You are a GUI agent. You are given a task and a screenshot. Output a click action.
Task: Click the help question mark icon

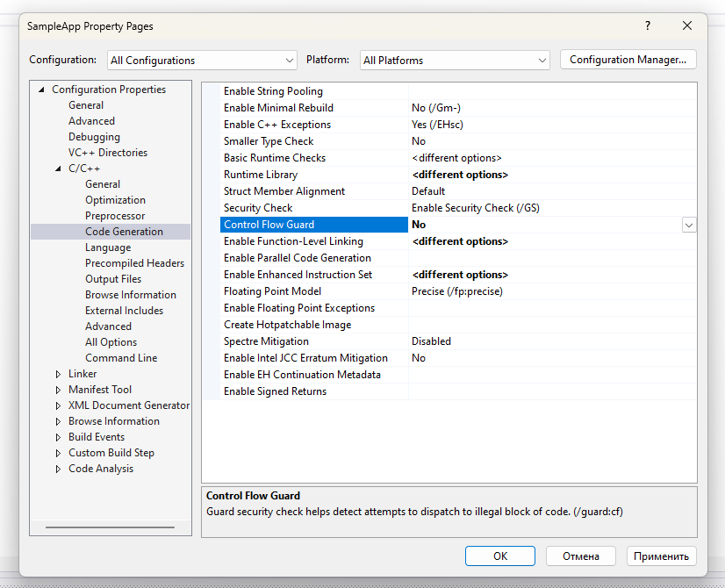(x=648, y=26)
